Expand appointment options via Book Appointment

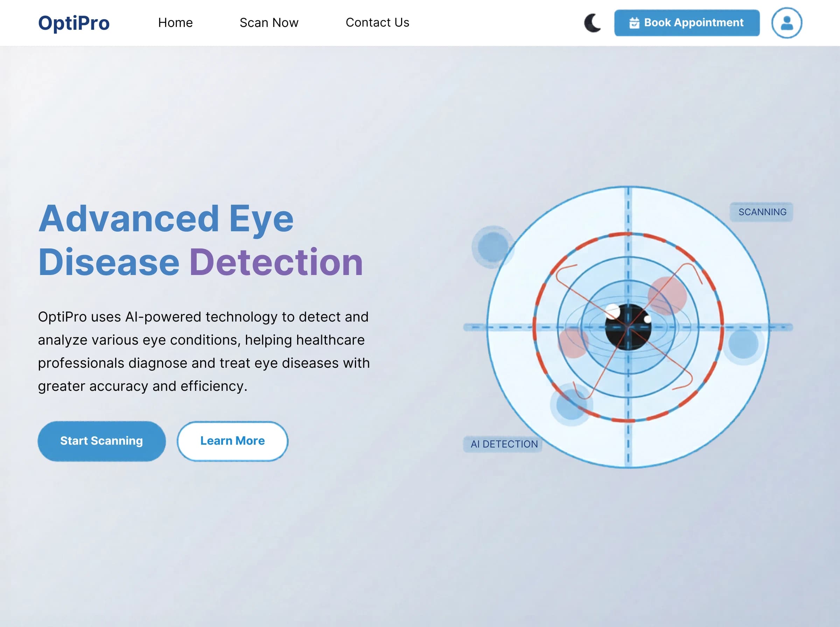pos(687,23)
